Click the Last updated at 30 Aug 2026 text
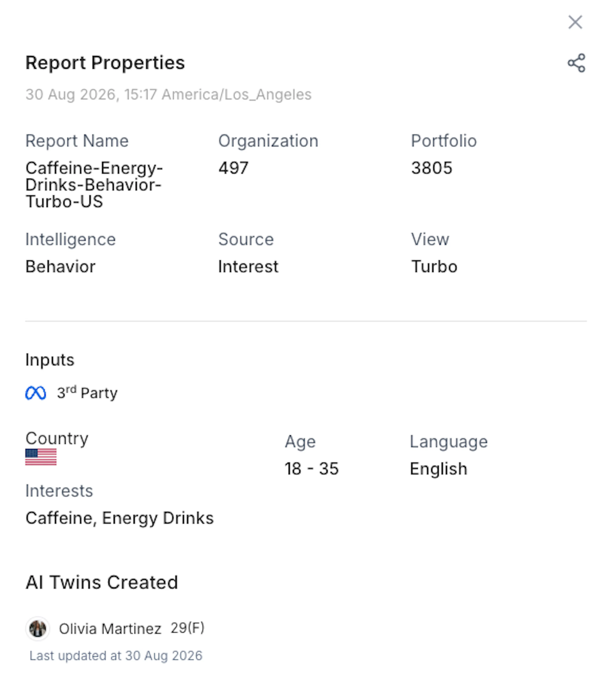611x700 pixels. click(x=116, y=656)
